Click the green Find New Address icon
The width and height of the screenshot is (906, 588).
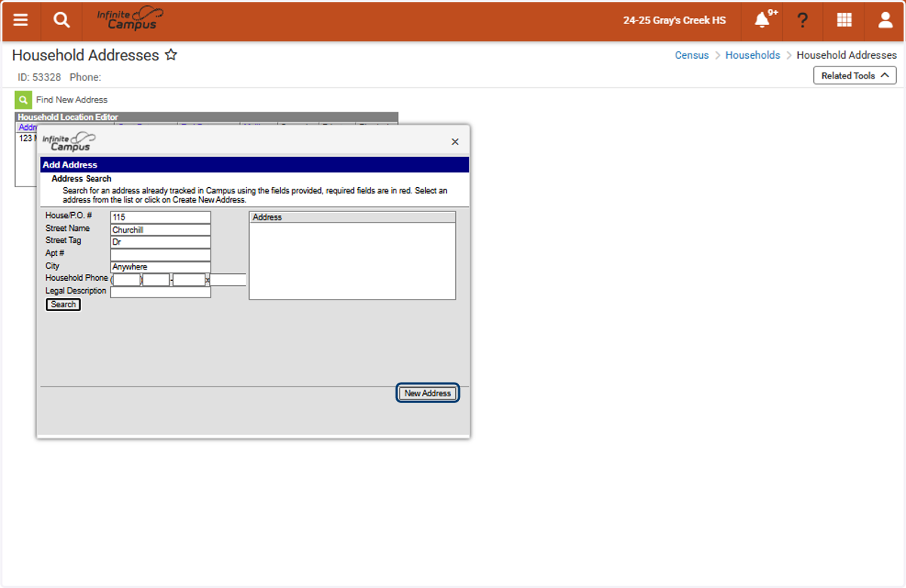coord(23,100)
